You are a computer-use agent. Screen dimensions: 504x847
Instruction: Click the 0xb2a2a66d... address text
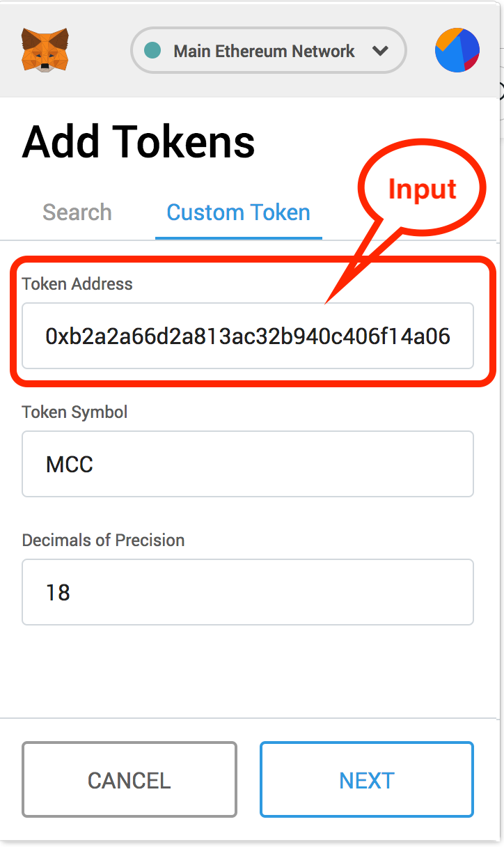point(248,336)
